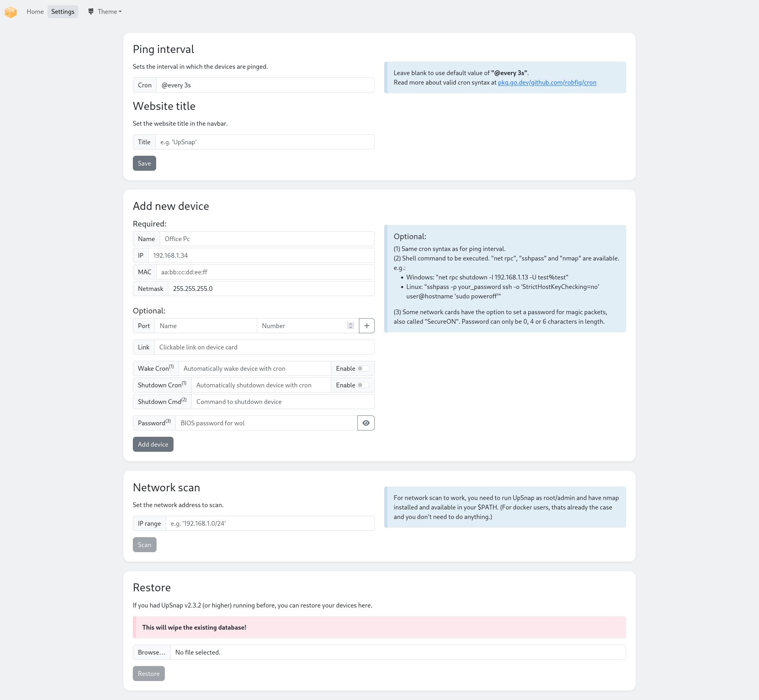
Task: Open the Settings nav item
Action: 63,11
